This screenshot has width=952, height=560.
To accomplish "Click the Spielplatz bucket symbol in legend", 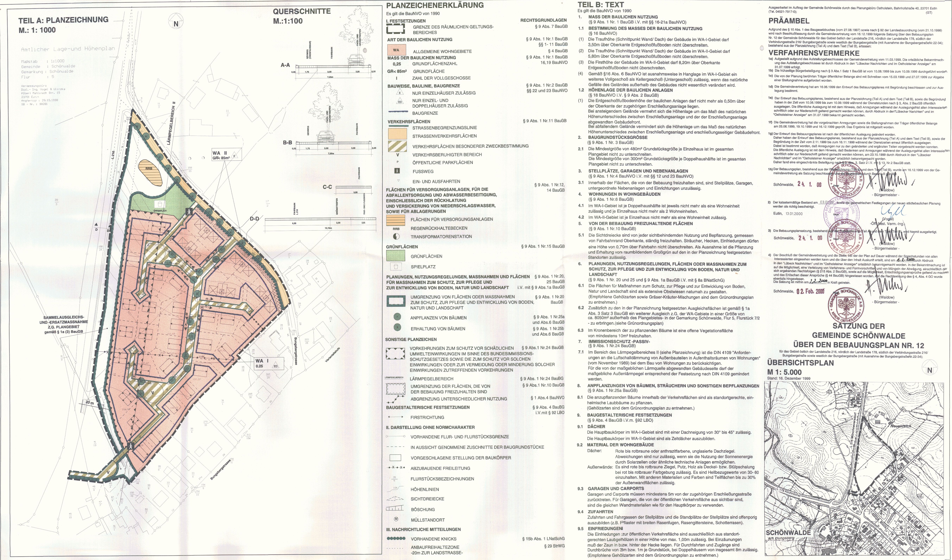I will coord(396,267).
